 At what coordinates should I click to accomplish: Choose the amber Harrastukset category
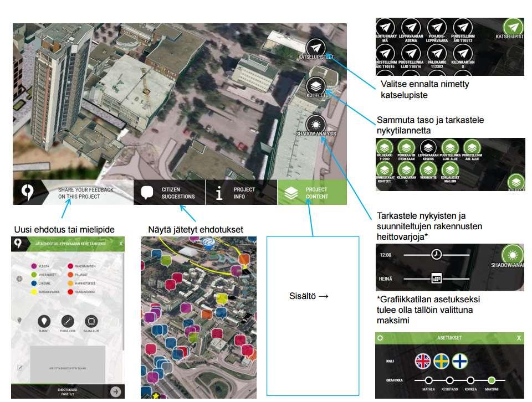click(70, 283)
